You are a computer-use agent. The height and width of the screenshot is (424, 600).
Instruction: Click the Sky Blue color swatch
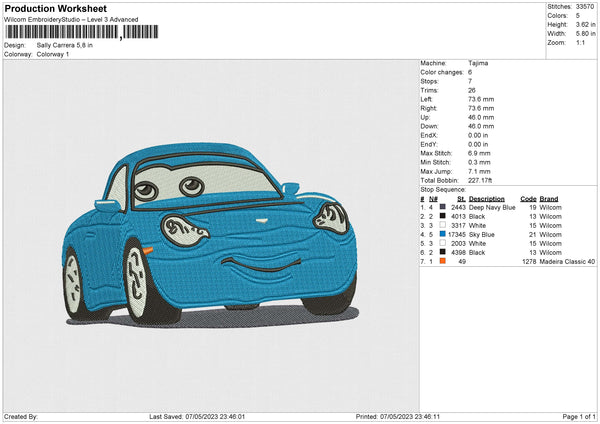(443, 234)
